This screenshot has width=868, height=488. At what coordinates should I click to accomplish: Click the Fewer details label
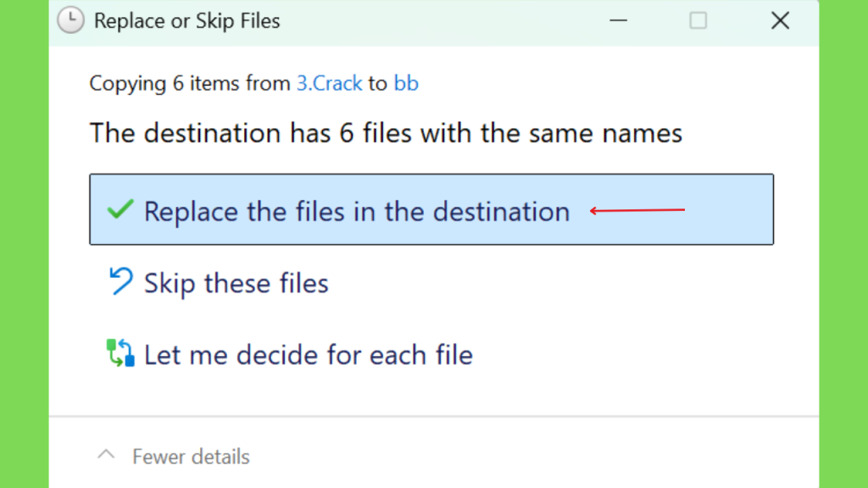pyautogui.click(x=191, y=457)
